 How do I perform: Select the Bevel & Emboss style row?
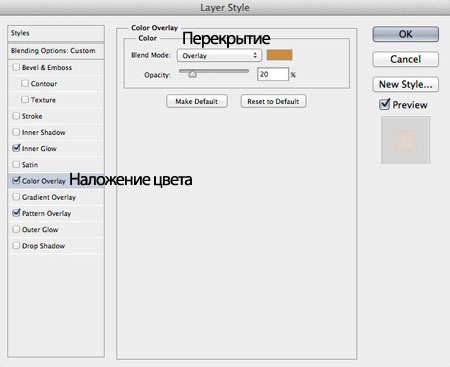point(56,67)
